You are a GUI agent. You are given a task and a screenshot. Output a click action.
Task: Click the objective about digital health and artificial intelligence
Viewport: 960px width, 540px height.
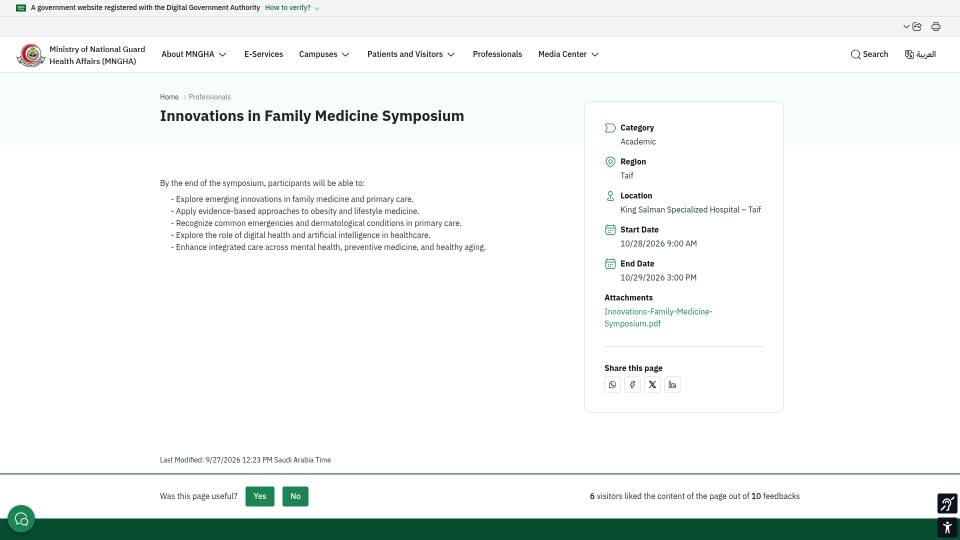click(x=301, y=235)
